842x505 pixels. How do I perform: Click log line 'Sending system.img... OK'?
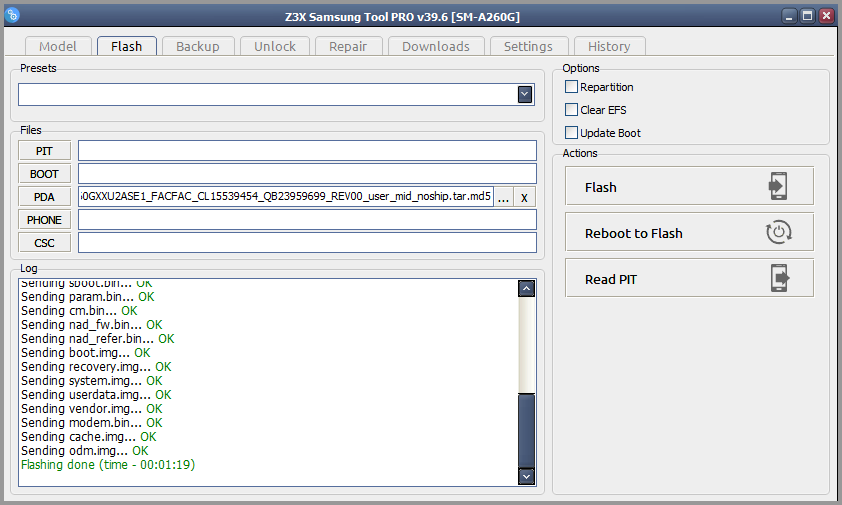coord(91,380)
